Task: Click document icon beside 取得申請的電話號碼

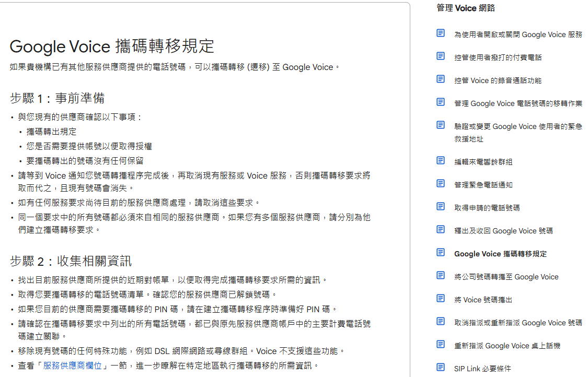Action: point(440,207)
